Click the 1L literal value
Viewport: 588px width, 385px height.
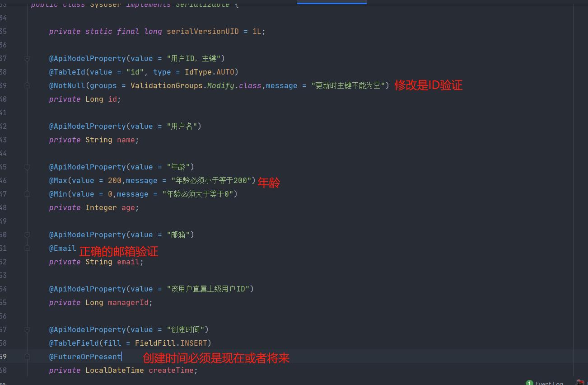(x=257, y=31)
